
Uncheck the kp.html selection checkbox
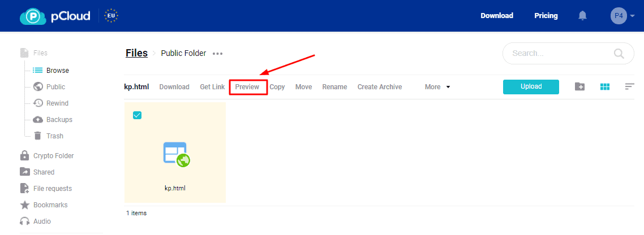coord(137,115)
